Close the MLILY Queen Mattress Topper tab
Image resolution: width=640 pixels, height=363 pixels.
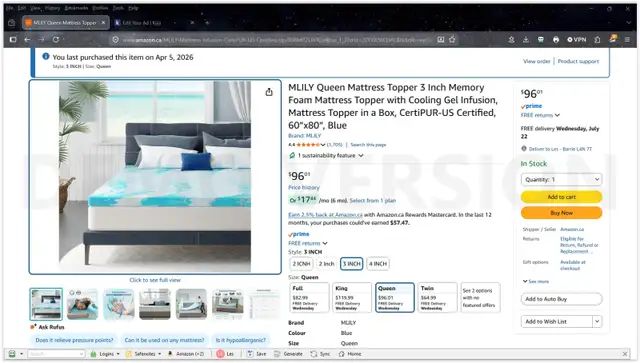point(103,23)
